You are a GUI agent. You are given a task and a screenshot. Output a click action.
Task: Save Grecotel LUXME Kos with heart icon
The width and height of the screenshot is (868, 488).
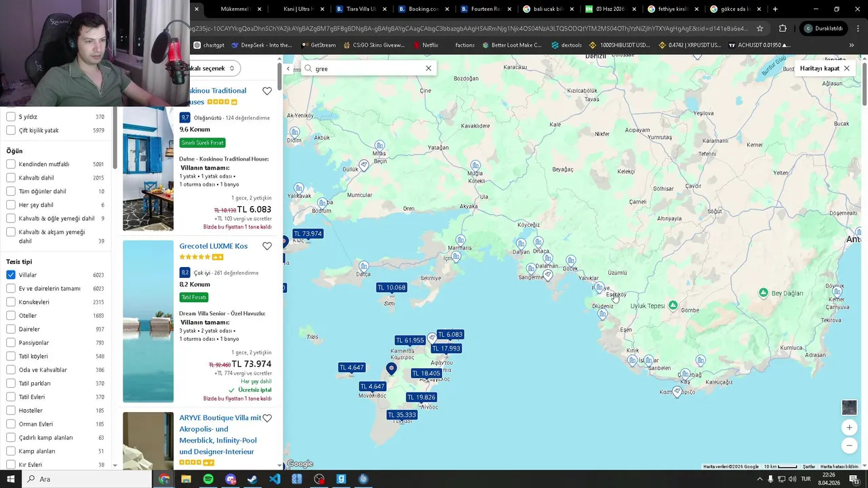point(267,247)
